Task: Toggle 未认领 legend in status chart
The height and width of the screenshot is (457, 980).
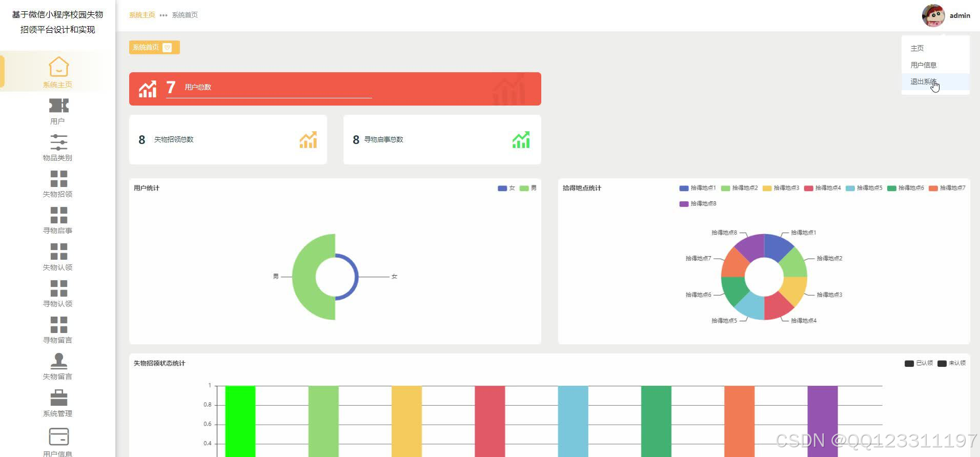Action: (951, 363)
